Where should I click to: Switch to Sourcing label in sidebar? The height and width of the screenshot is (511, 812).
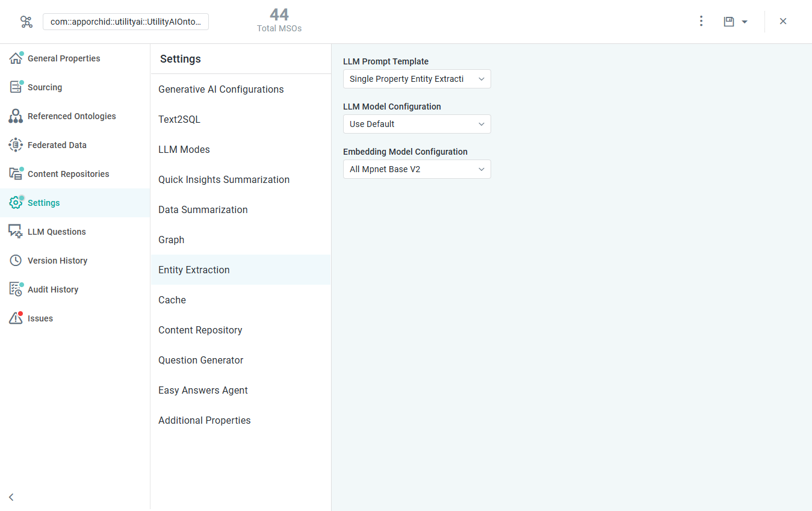pyautogui.click(x=45, y=87)
